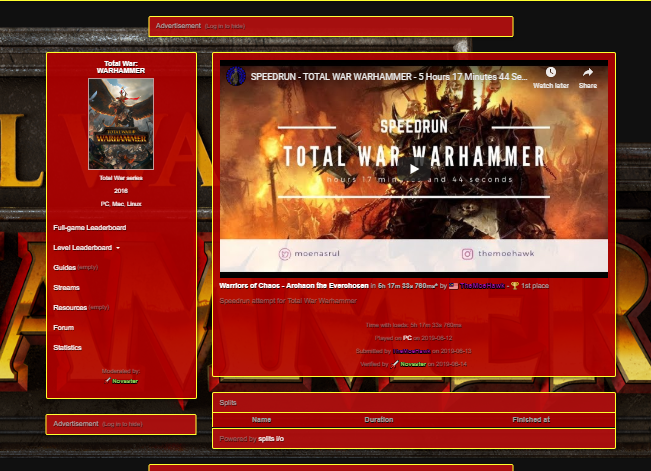Click the Duration column header in Splits
The image size is (651, 471).
coord(379,420)
